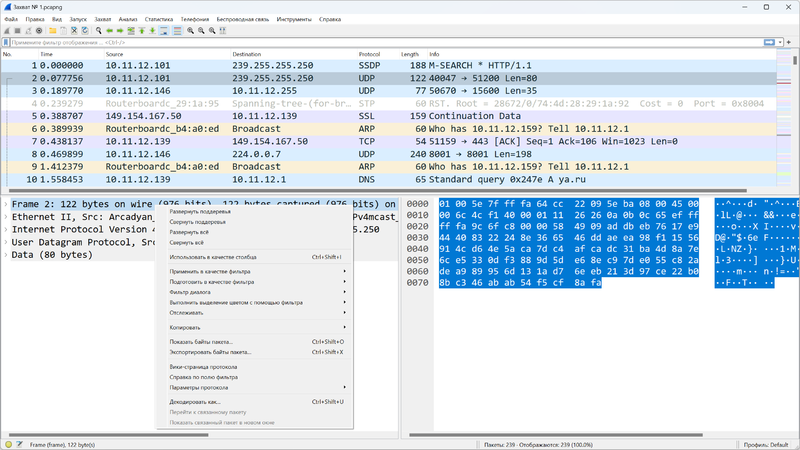Select 'Экспортировать байты пакета...'
The height and width of the screenshot is (450, 800).
coord(257,352)
